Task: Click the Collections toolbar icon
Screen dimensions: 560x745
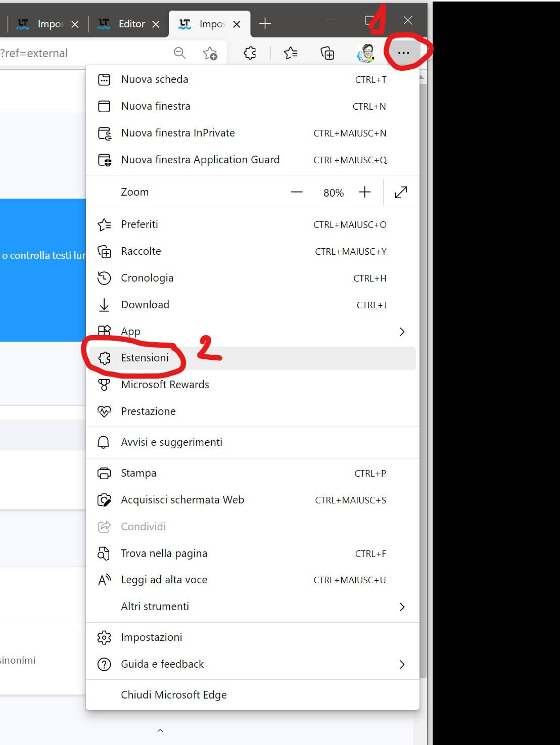Action: coord(328,53)
